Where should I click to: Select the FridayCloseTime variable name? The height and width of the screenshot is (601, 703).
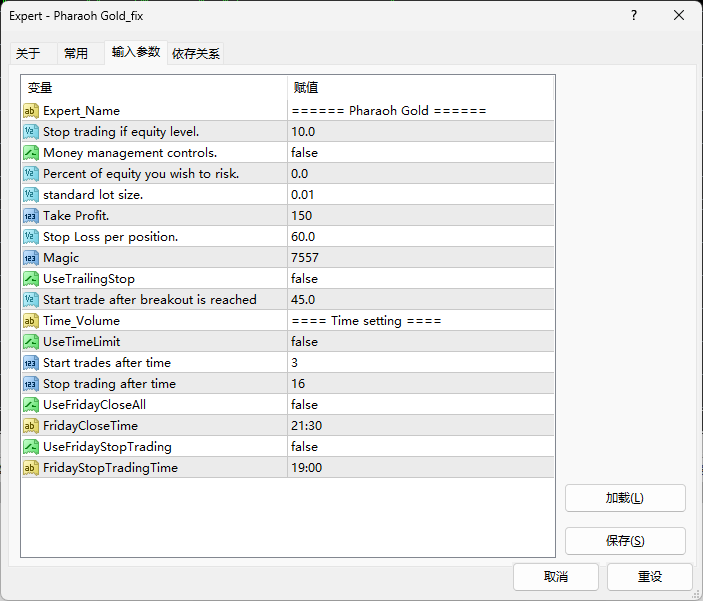tap(91, 426)
